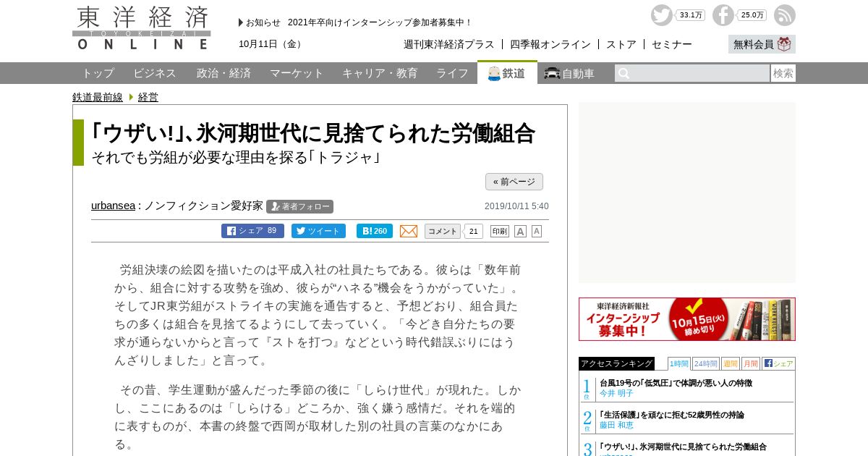The image size is (868, 456).
Task: Open author link 今井 明子
Action: click(616, 393)
